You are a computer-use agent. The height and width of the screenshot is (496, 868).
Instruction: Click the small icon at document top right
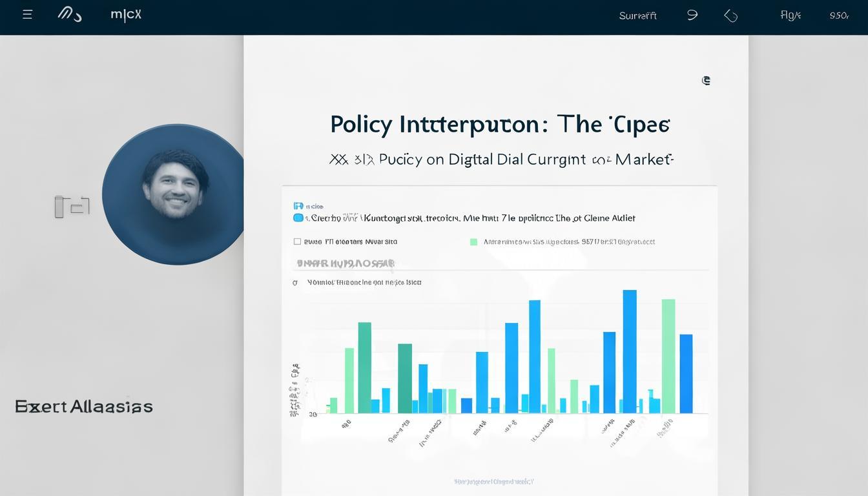pos(706,81)
